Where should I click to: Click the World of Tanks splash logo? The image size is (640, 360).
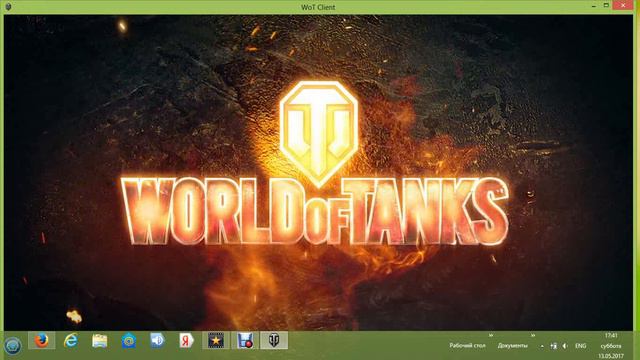[x=315, y=163]
